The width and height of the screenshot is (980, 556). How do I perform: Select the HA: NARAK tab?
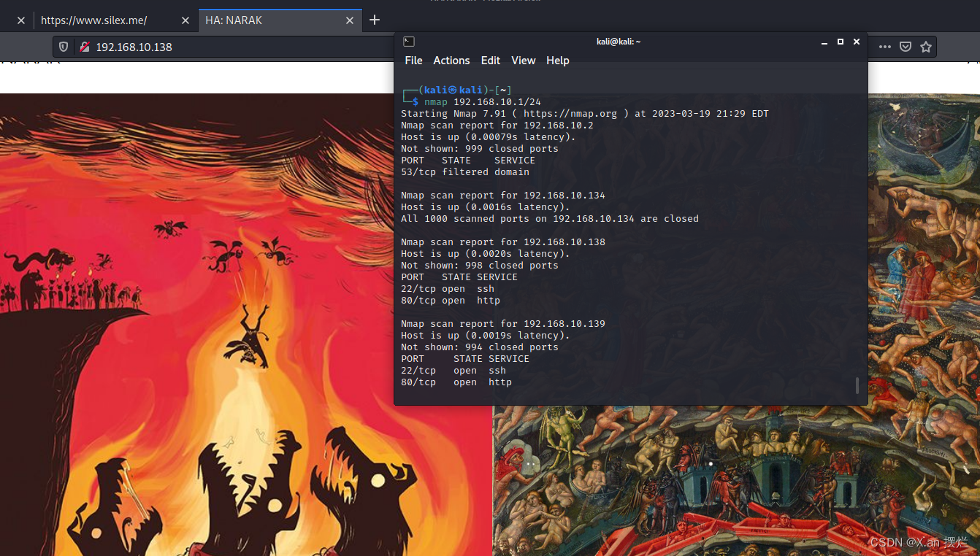pos(280,20)
